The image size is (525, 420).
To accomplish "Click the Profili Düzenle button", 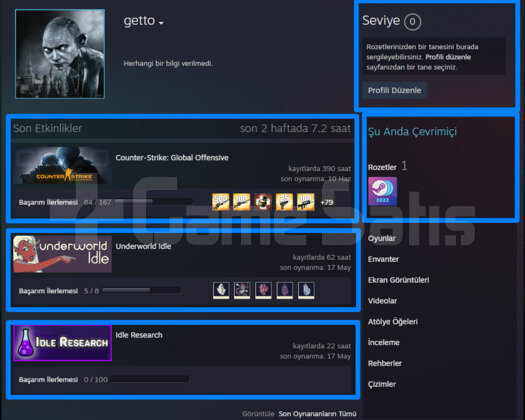I will pos(395,90).
